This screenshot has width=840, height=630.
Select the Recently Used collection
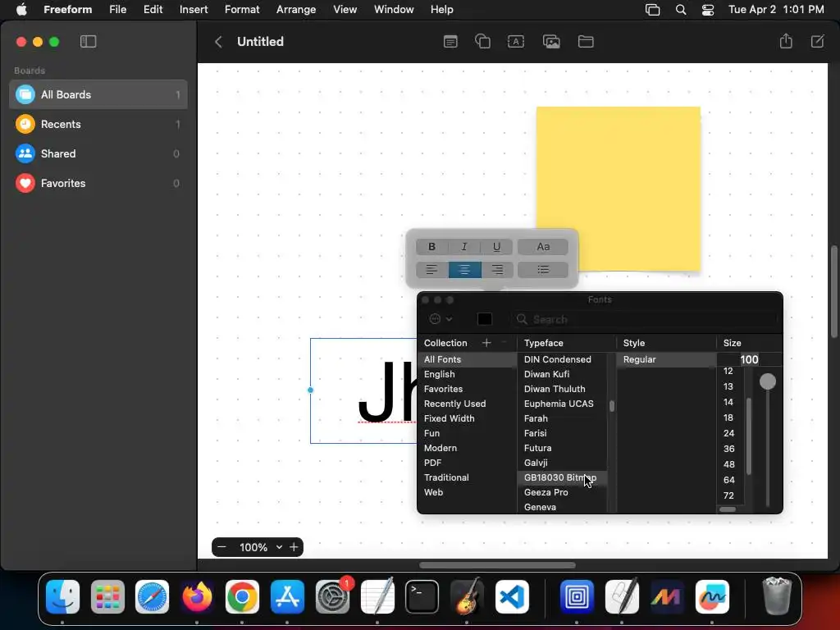pos(467,404)
